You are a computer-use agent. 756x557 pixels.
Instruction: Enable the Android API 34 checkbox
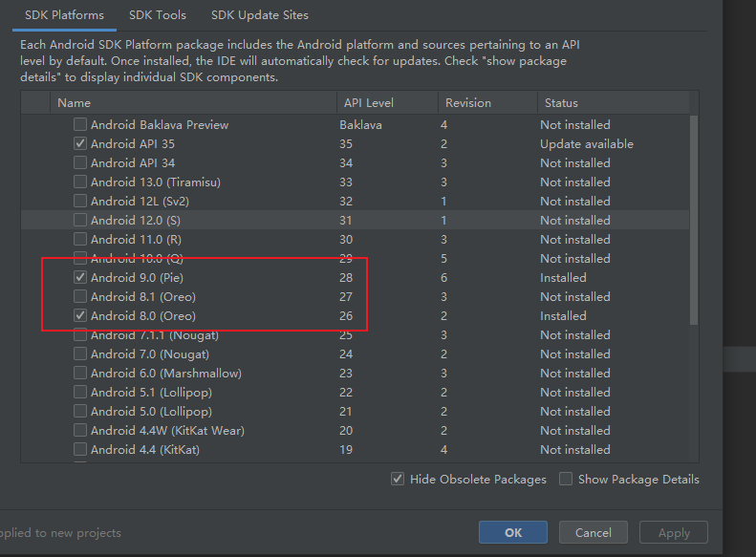tap(80, 163)
